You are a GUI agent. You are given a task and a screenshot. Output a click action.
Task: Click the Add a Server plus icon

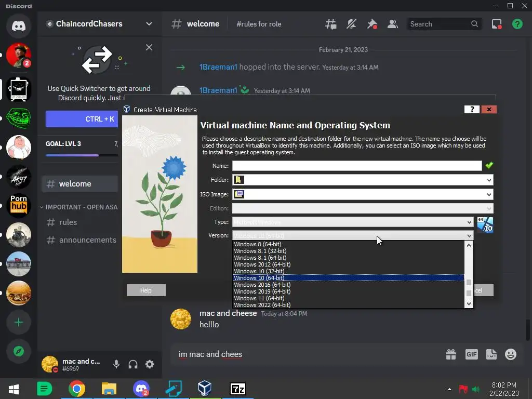pyautogui.click(x=19, y=322)
